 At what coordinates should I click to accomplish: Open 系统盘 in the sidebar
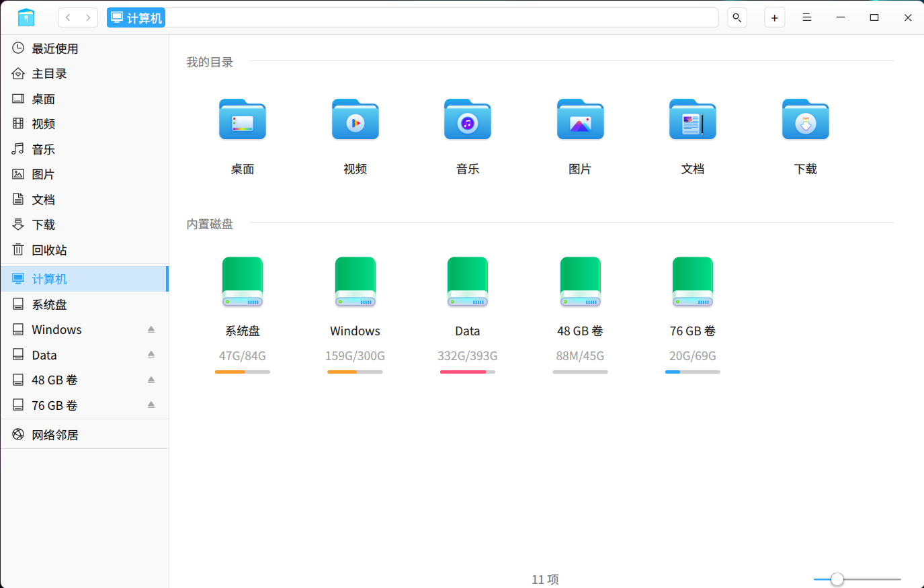[x=84, y=304]
